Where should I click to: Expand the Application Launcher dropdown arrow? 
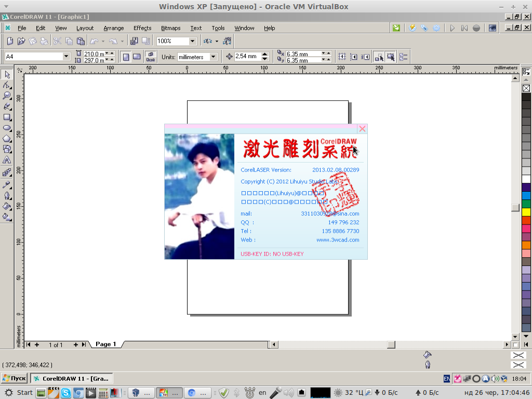pos(217,42)
